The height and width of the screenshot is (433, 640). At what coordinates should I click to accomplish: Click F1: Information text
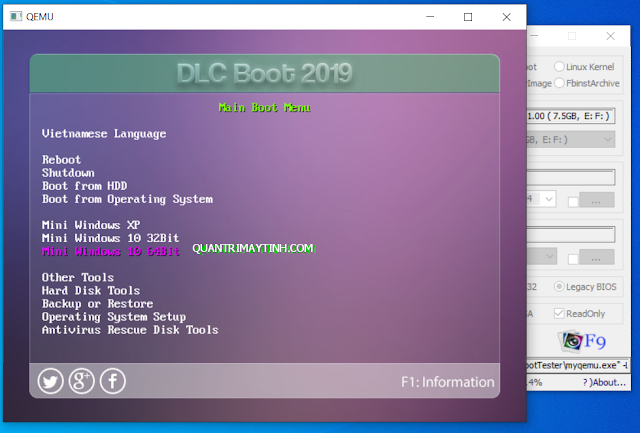pos(445,381)
